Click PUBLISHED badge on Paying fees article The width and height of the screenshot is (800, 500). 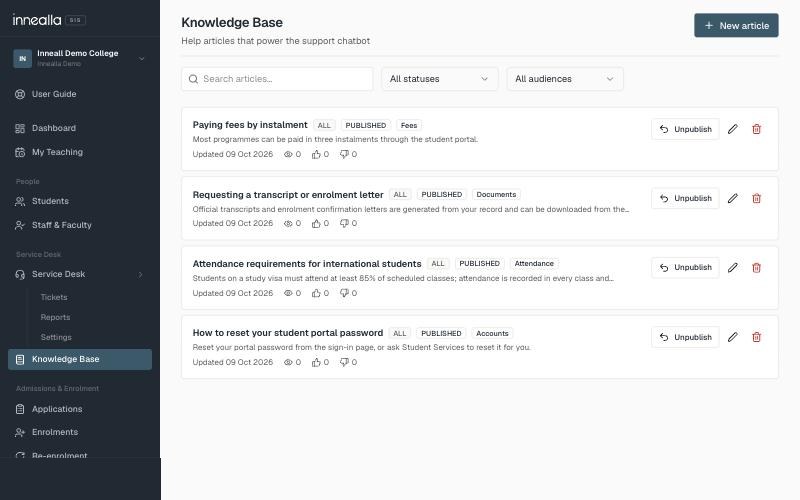click(x=365, y=126)
